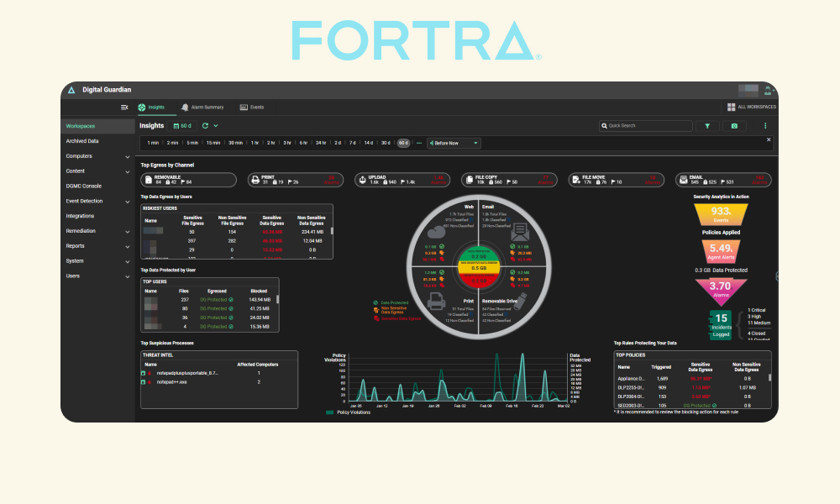
Task: Open the Before Now dropdown
Action: point(454,143)
